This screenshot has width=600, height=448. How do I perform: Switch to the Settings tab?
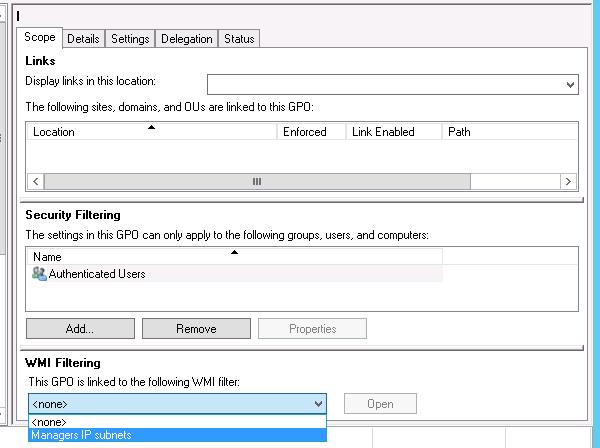coord(130,39)
